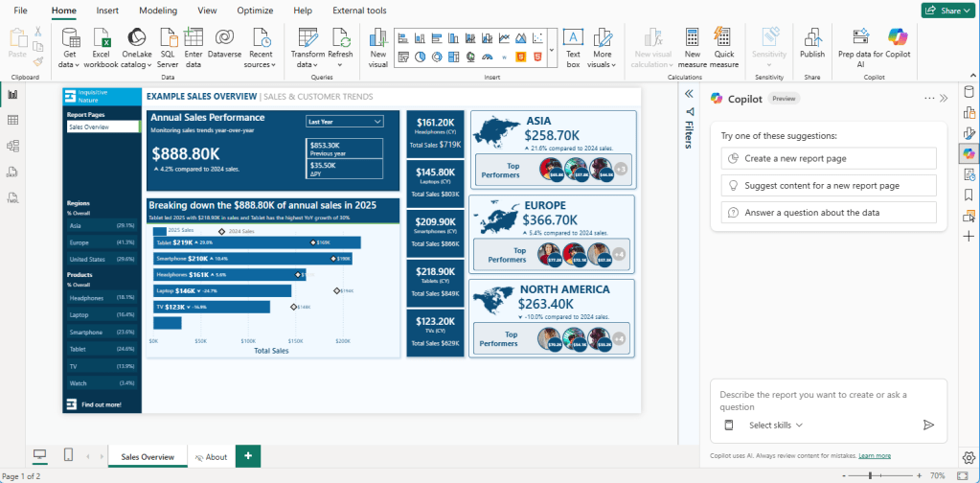Click the Publish icon in the ribbon

point(811,37)
